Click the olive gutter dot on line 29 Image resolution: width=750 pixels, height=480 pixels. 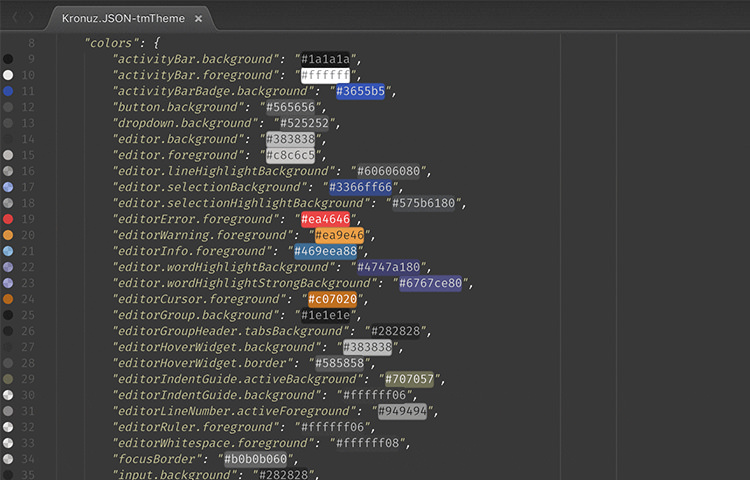click(x=8, y=379)
